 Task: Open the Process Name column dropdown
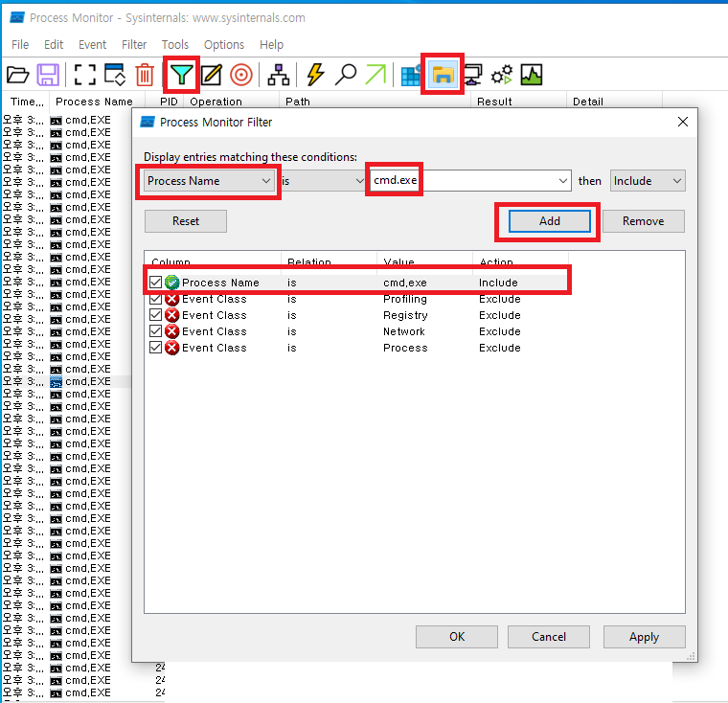coord(209,181)
